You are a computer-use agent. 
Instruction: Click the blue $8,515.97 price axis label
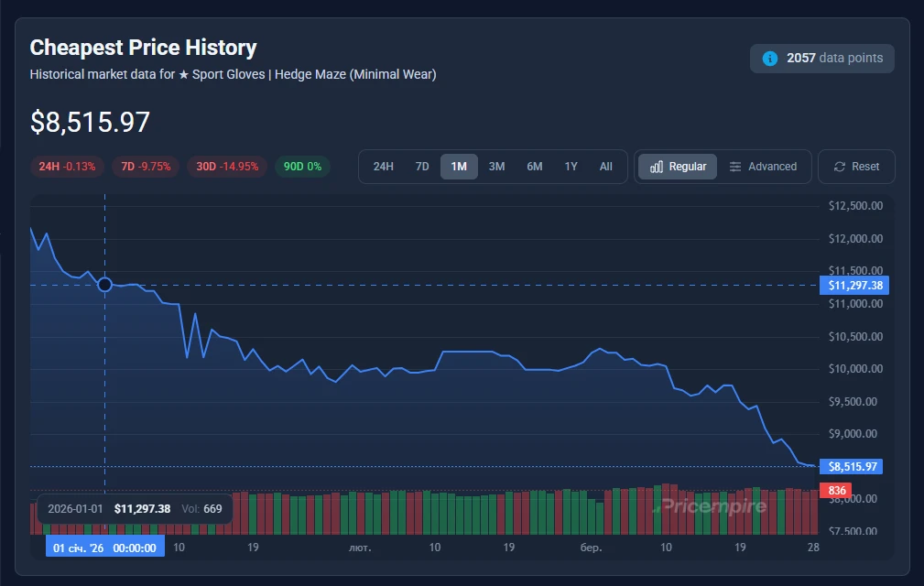tap(852, 467)
